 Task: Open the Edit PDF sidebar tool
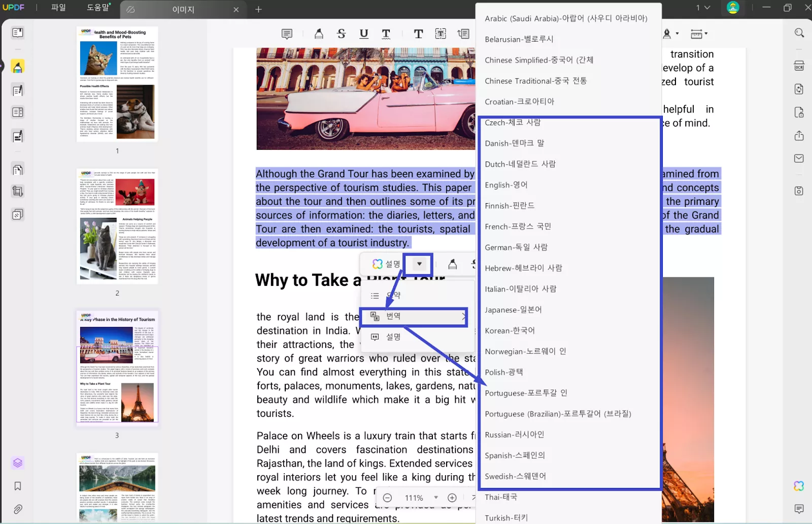pyautogui.click(x=18, y=90)
